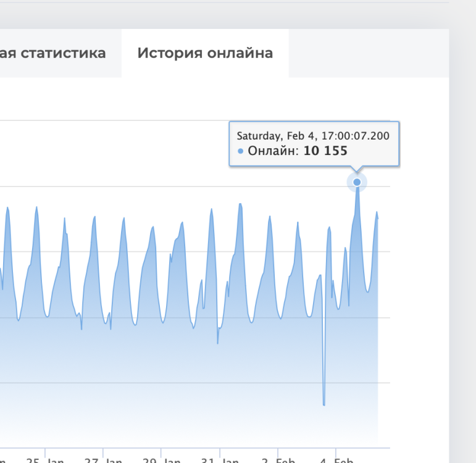This screenshot has width=476, height=463.
Task: Click the peak between 29 Jan and 31 Jan
Action: (x=211, y=209)
